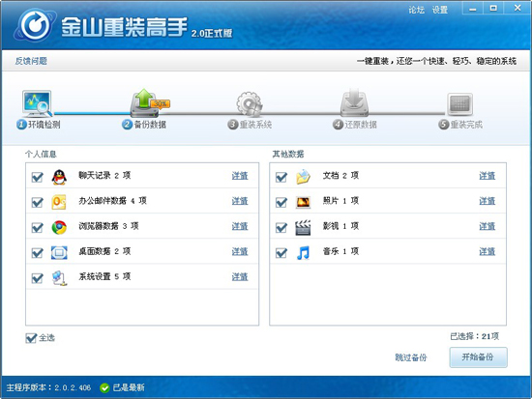Click the video clapperboard icon
Image resolution: width=532 pixels, height=399 pixels.
click(303, 227)
